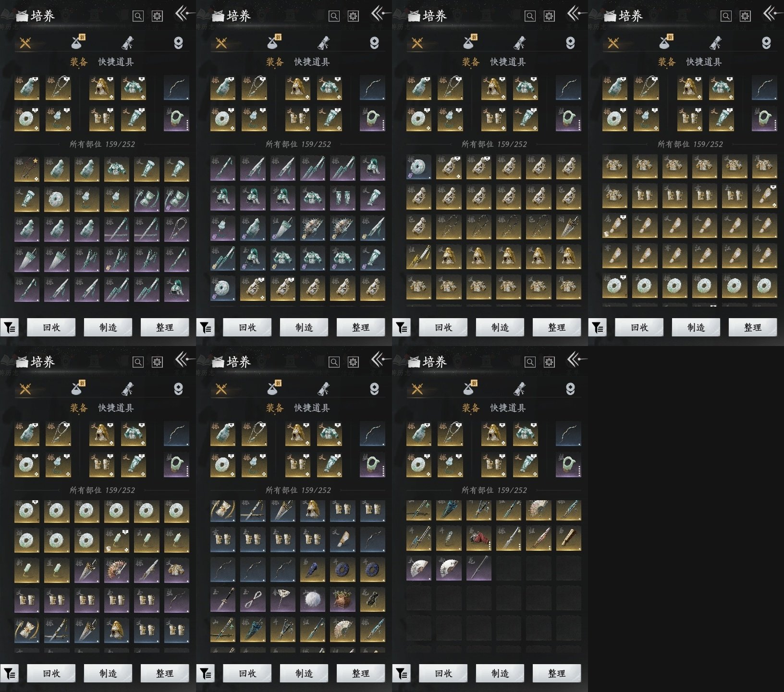Viewport: 784px width, 692px height.
Task: Switch to 快捷道具 tab in top-left panel
Action: click(x=116, y=62)
